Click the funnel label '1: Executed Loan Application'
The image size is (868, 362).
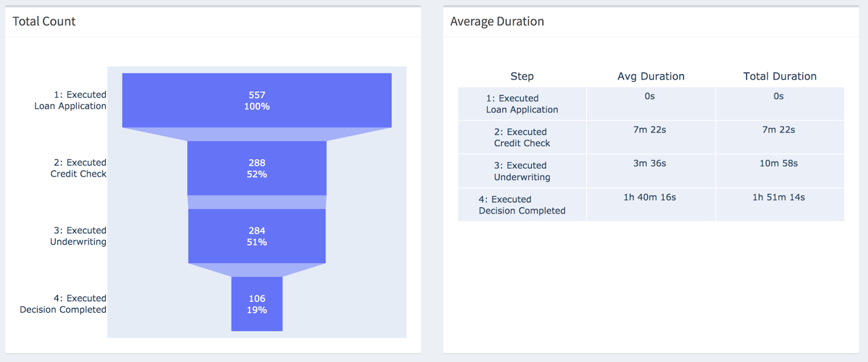[x=71, y=100]
